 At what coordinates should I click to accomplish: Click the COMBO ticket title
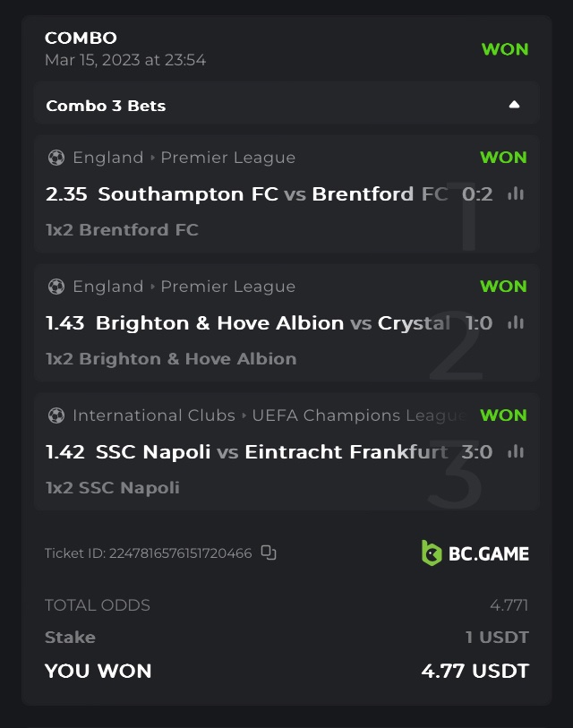pyautogui.click(x=81, y=38)
